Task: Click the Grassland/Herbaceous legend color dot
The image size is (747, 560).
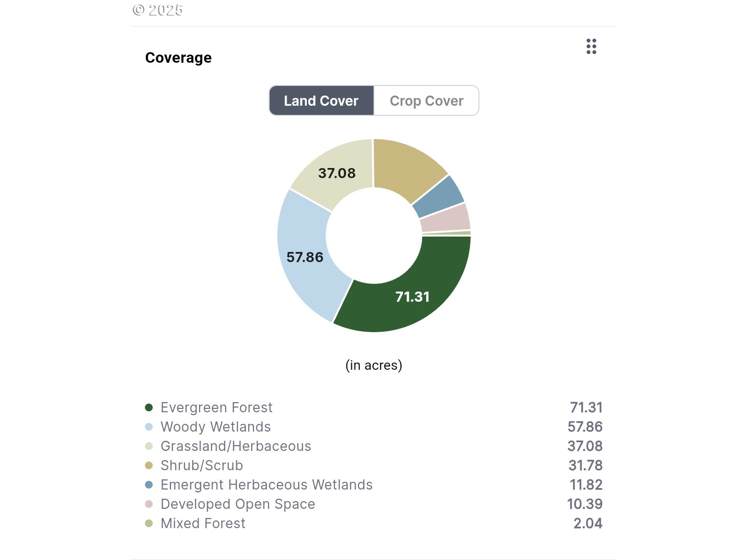Action: (x=149, y=446)
